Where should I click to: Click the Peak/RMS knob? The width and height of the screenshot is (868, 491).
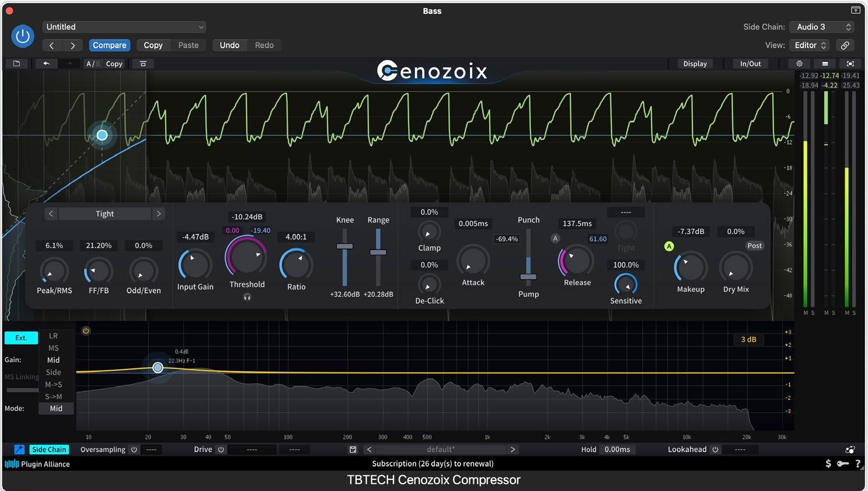(54, 271)
